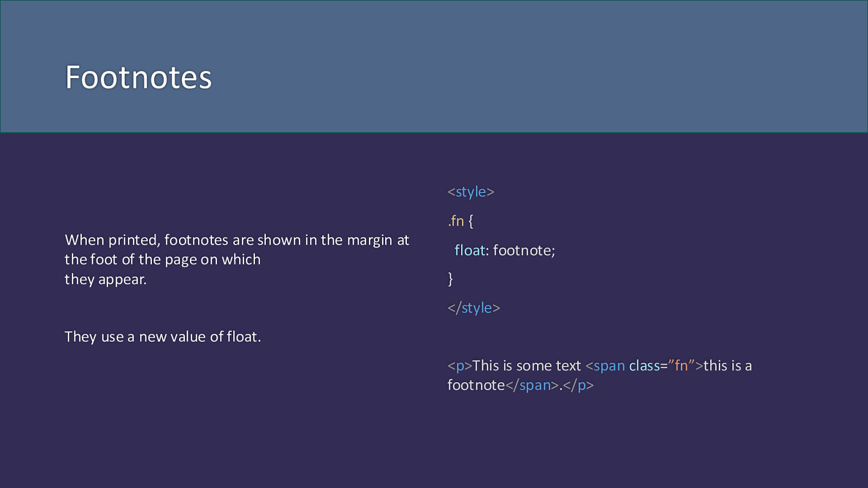Viewport: 868px width, 488px height.
Task: Click the 'this is a' text inside the span
Action: pyautogui.click(x=727, y=366)
